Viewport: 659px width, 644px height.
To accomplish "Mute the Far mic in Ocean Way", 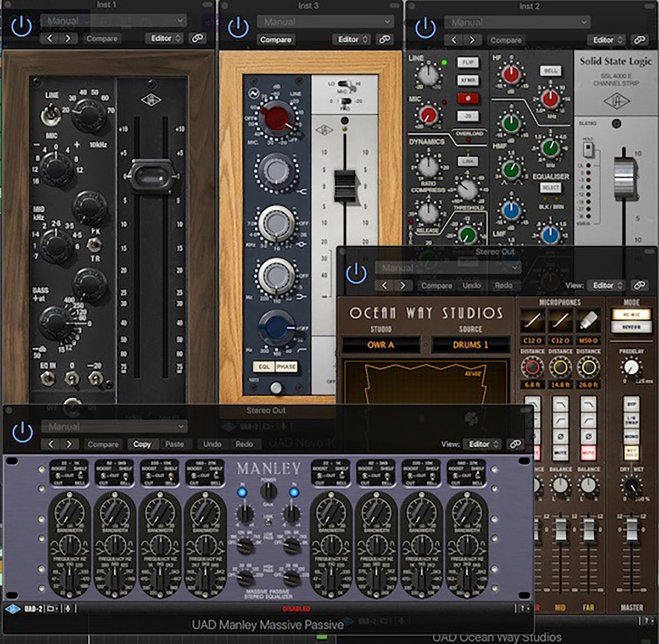I will tap(588, 453).
